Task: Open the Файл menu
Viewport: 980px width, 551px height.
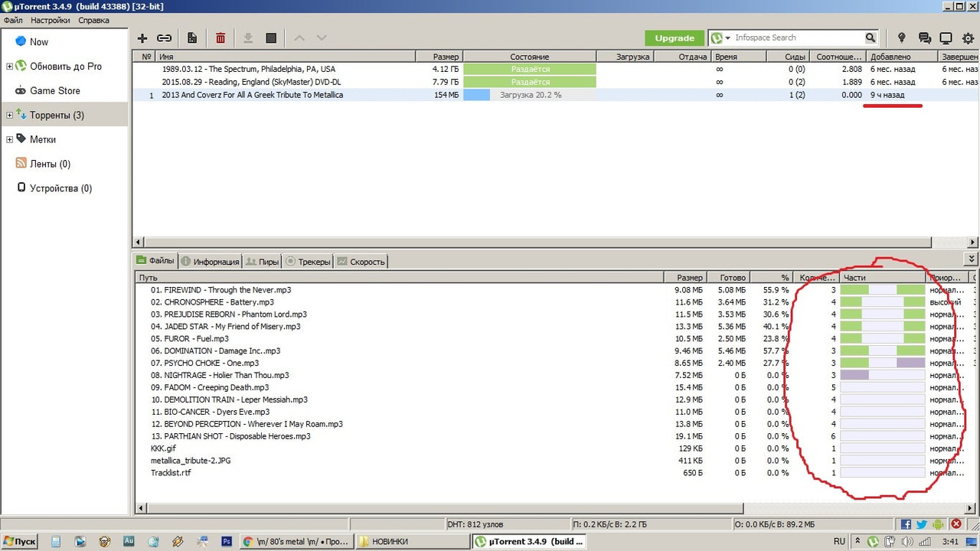Action: (13, 20)
